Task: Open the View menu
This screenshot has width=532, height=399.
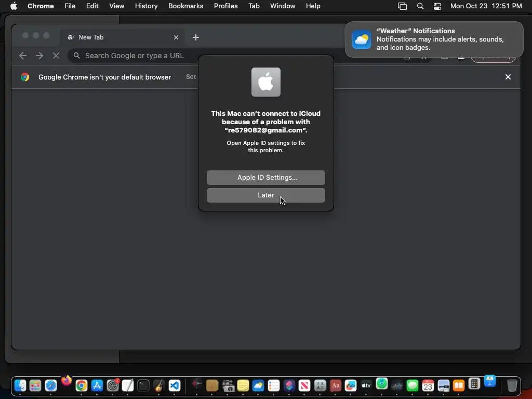Action: click(116, 6)
